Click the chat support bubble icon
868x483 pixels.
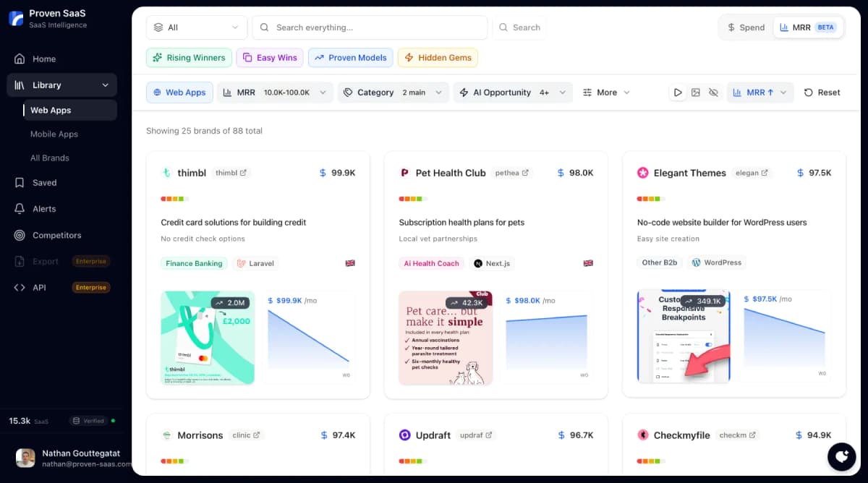pyautogui.click(x=841, y=457)
